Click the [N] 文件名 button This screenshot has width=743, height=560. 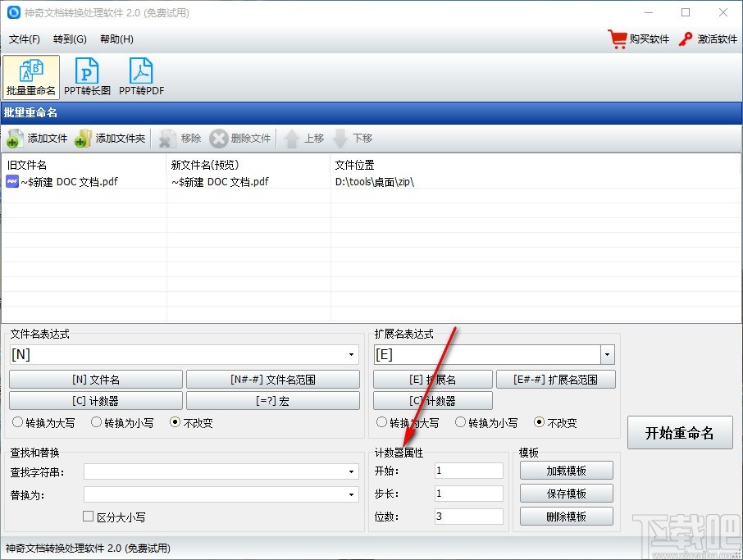[x=96, y=380]
